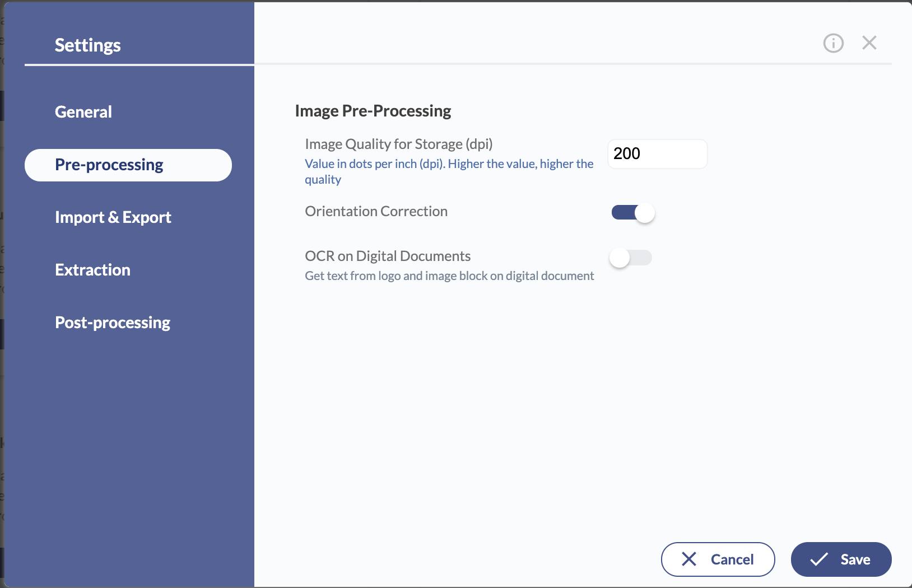Close the Settings dialog with the X icon
Image resolution: width=912 pixels, height=588 pixels.
[x=869, y=43]
